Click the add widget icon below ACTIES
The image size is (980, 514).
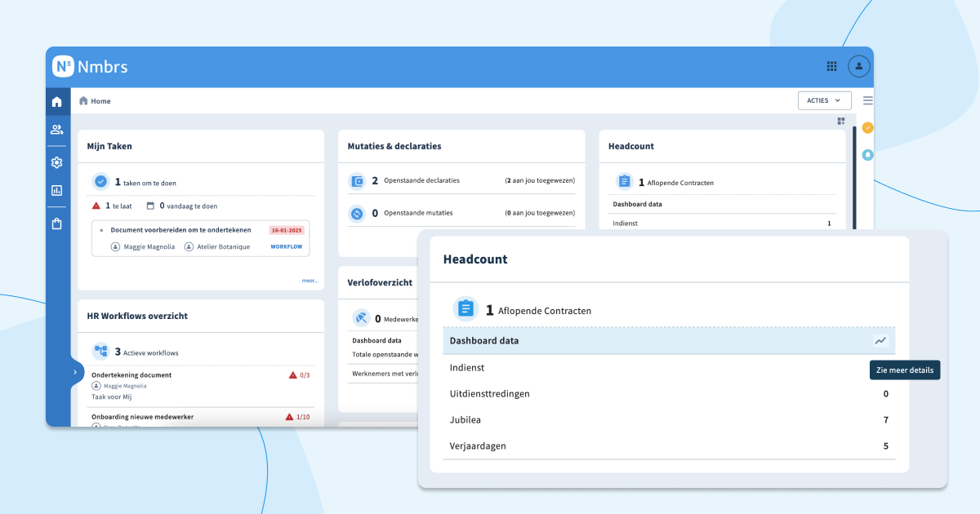(x=841, y=121)
